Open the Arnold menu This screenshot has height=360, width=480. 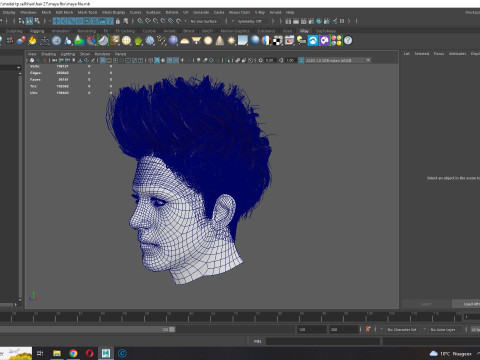click(275, 12)
